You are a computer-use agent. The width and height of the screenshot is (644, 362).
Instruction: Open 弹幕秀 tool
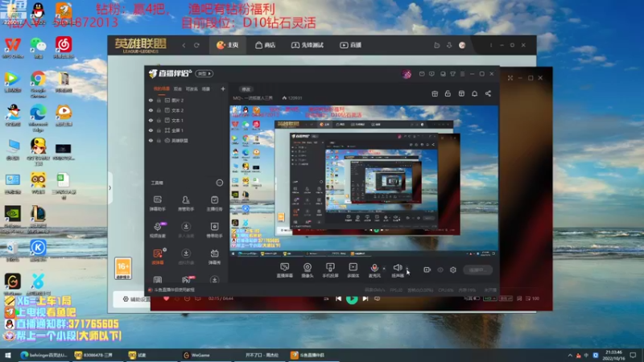(x=214, y=257)
